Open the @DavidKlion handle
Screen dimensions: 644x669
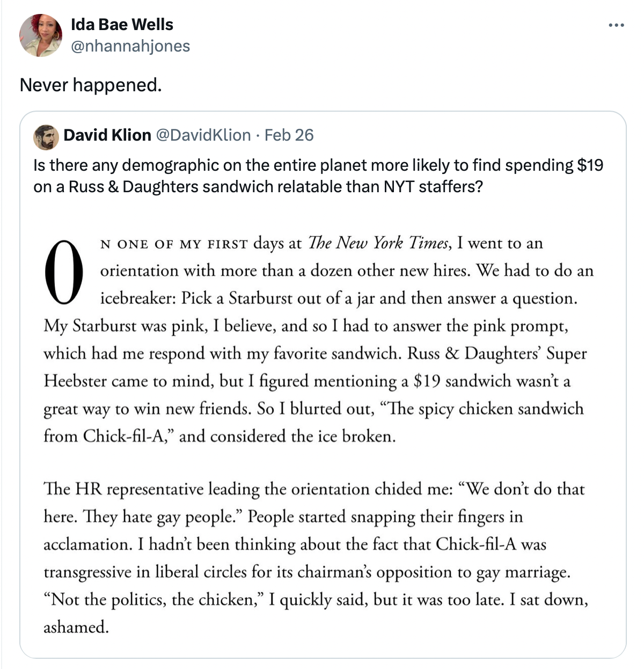point(203,135)
